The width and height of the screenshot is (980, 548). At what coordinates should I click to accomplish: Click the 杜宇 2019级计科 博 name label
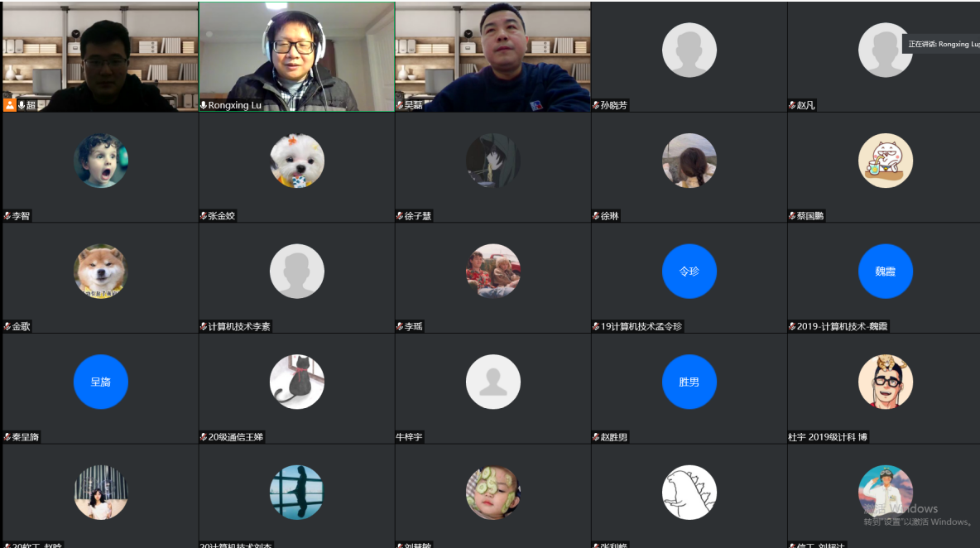point(828,437)
